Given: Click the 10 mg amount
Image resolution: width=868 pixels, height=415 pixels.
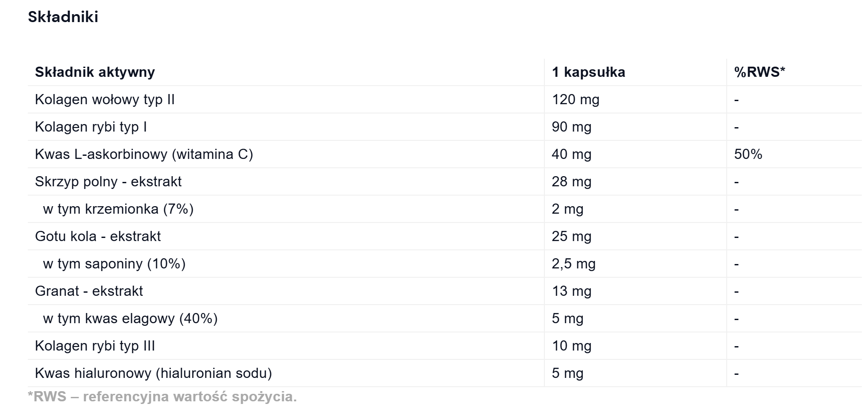Looking at the screenshot, I should [x=571, y=346].
